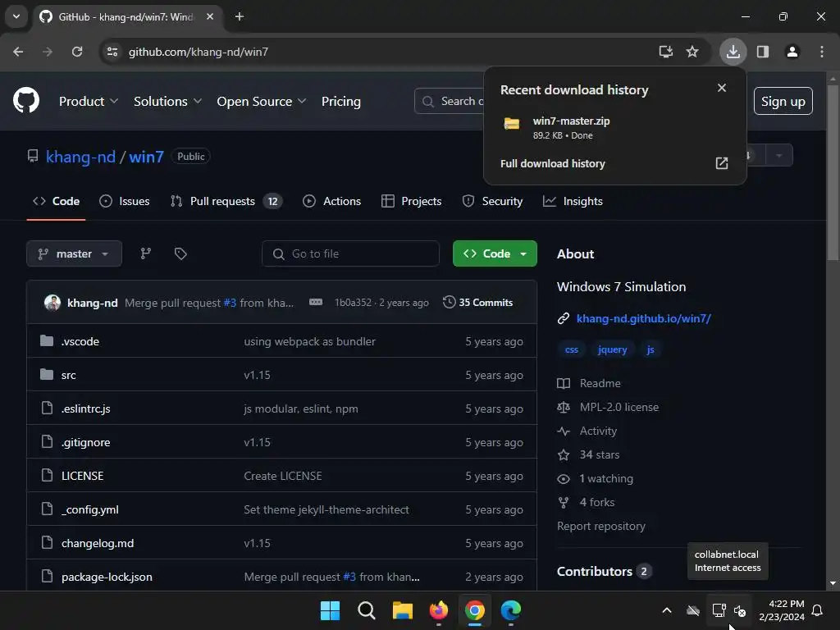
Task: Expand the green Code dropdown
Action: click(495, 253)
